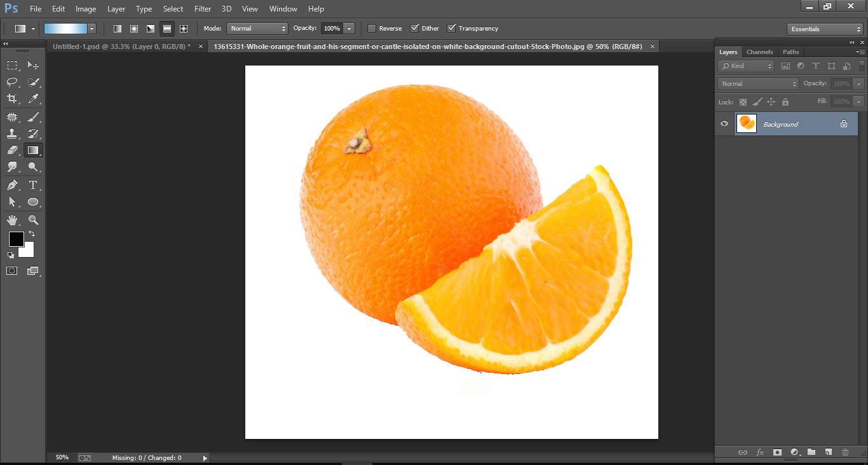Viewport: 868px width, 465px height.
Task: Click the foreground color swatch
Action: click(15, 240)
